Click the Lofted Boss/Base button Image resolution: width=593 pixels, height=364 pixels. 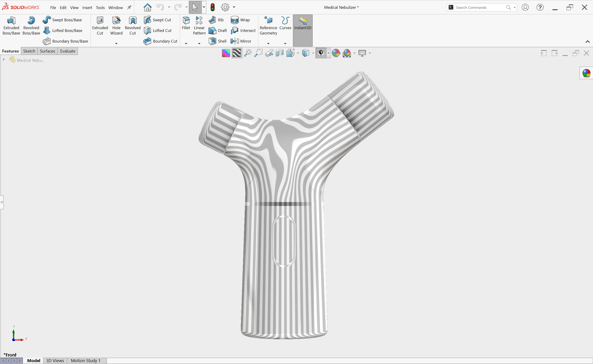(x=63, y=31)
